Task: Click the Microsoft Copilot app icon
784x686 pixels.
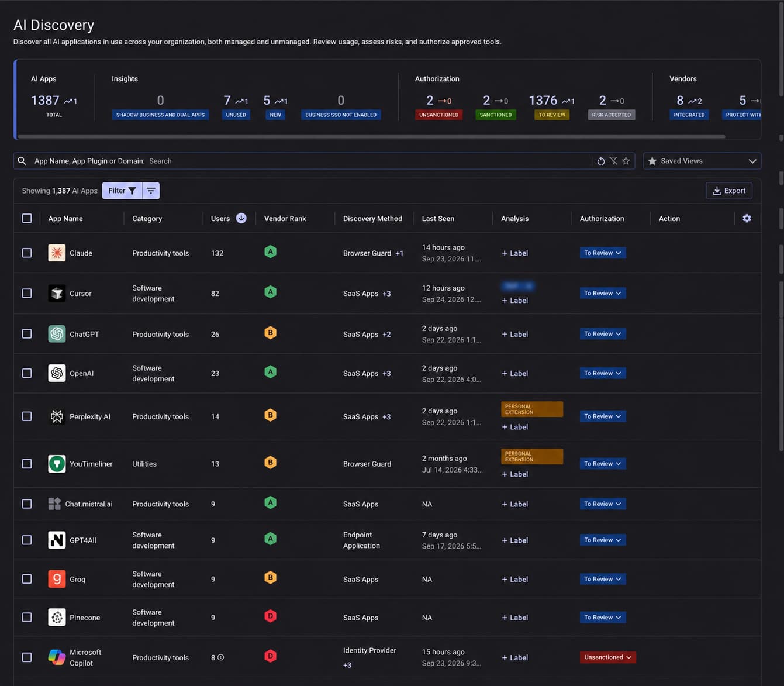Action: [57, 657]
